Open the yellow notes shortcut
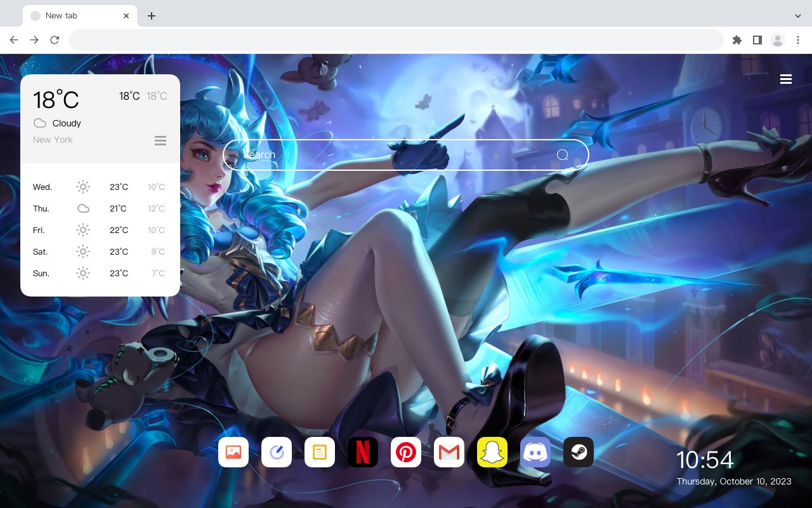Viewport: 812px width, 508px height. tap(320, 452)
